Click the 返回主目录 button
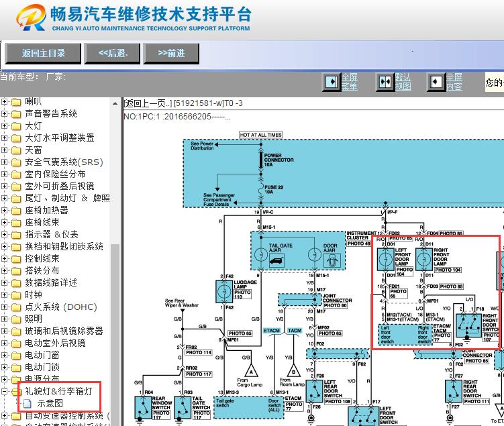The height and width of the screenshot is (426, 504). 43,53
